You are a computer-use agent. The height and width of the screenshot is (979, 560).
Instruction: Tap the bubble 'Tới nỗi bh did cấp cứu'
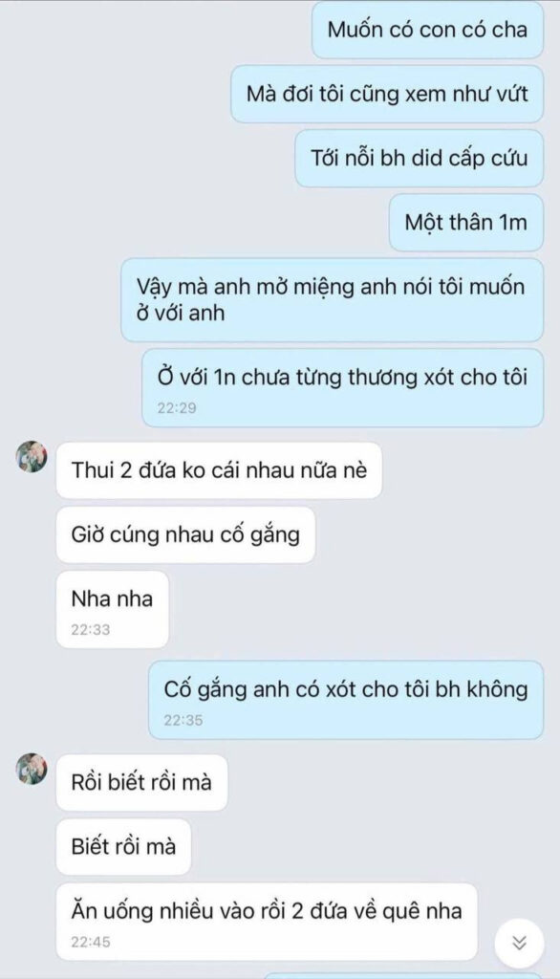(419, 159)
